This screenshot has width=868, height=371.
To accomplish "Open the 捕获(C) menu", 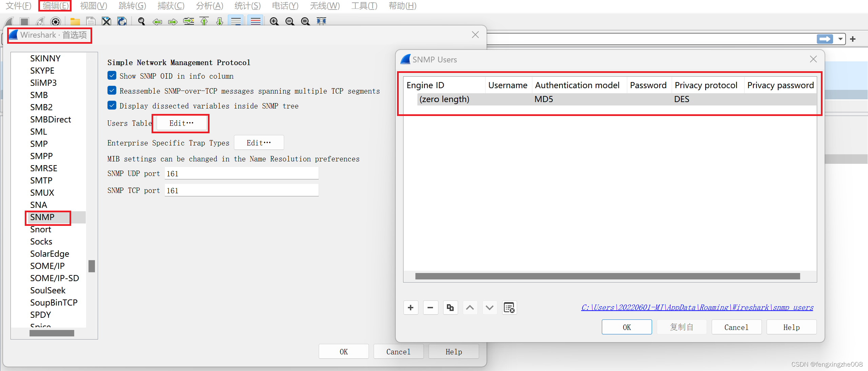I will [x=171, y=6].
